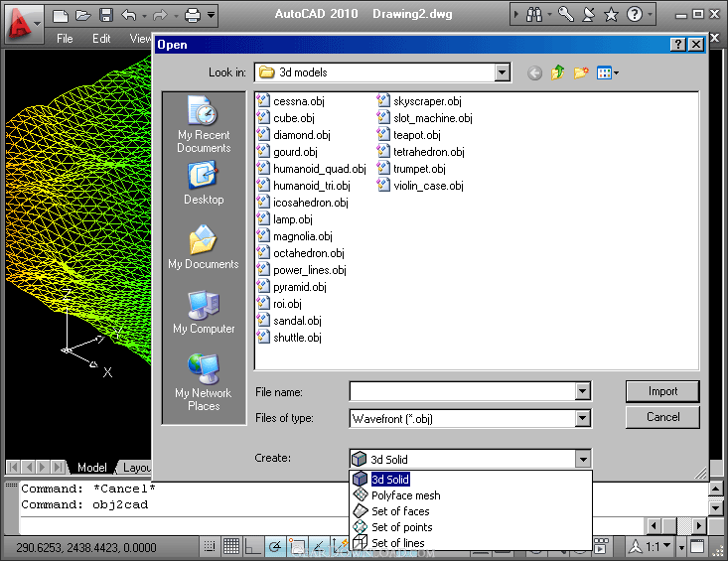
Task: Select Set of faces in Create list
Action: coord(471,511)
